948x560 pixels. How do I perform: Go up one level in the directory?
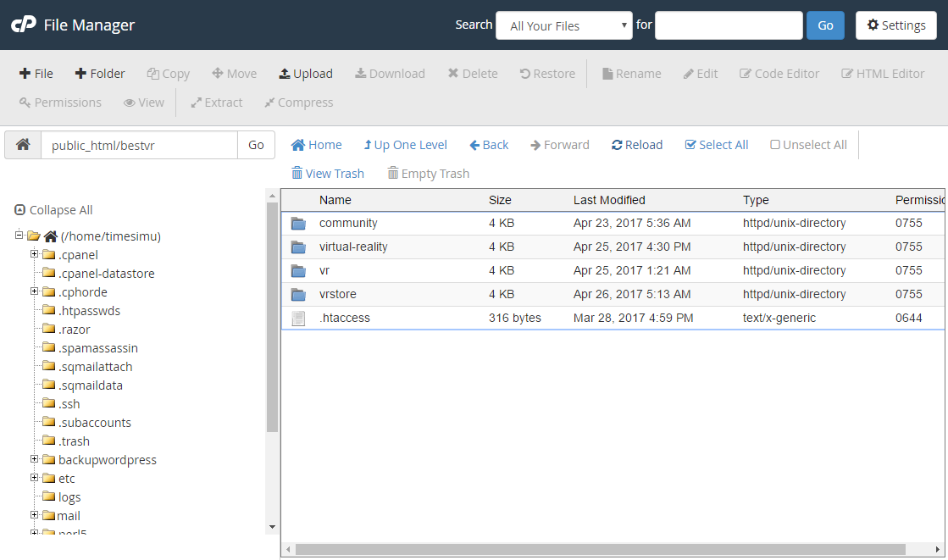pyautogui.click(x=405, y=145)
